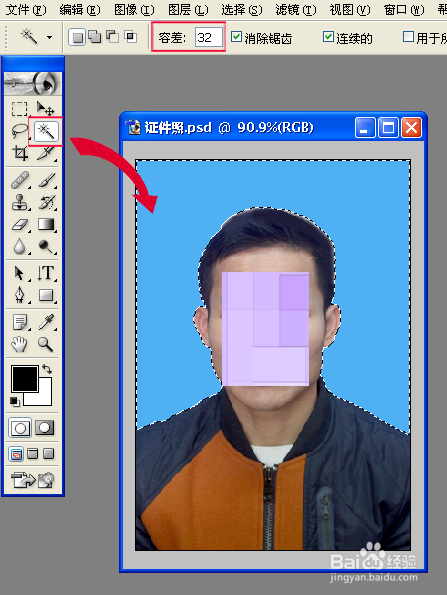Click the background white color swatch
This screenshot has height=595, width=447.
[x=44, y=397]
